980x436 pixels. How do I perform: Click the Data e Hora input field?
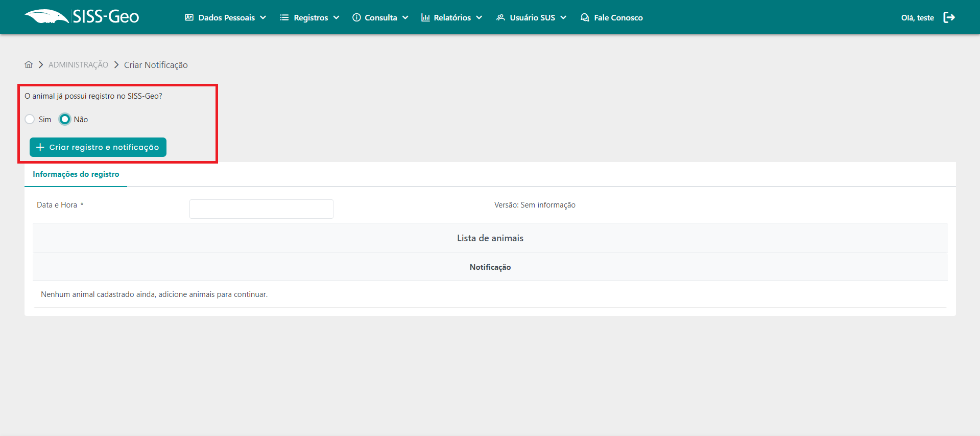click(261, 209)
